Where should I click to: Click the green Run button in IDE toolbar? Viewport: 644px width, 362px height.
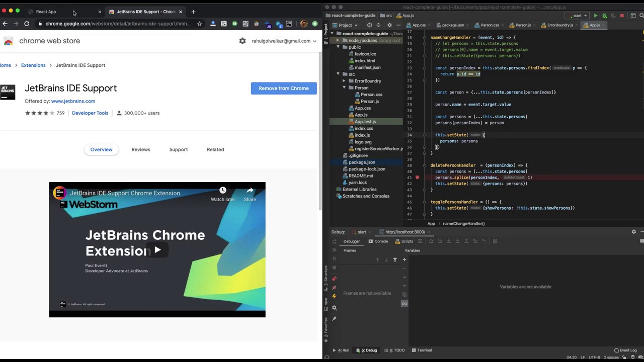pos(596,16)
